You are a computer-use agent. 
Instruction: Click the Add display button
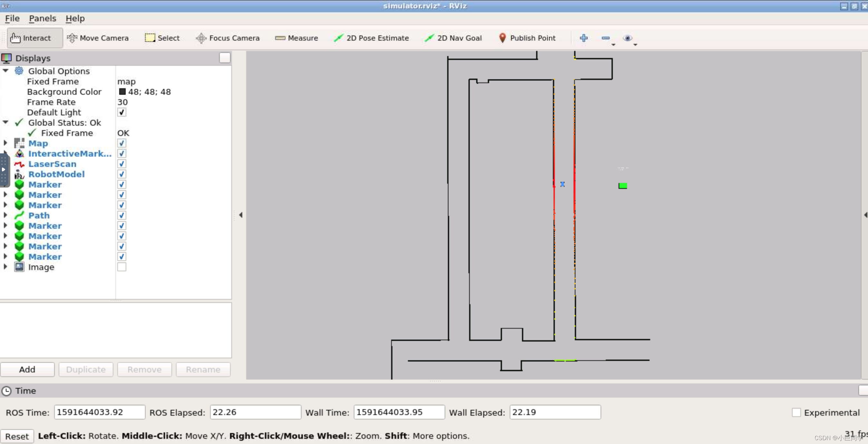coord(27,369)
